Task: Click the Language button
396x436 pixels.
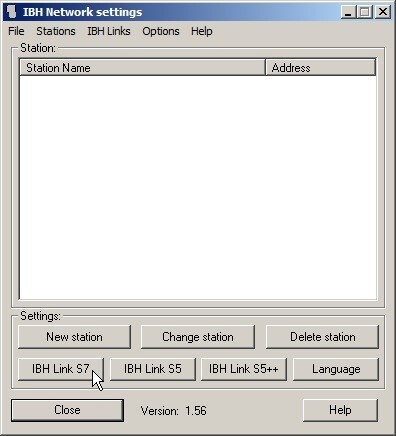Action: pyautogui.click(x=336, y=369)
